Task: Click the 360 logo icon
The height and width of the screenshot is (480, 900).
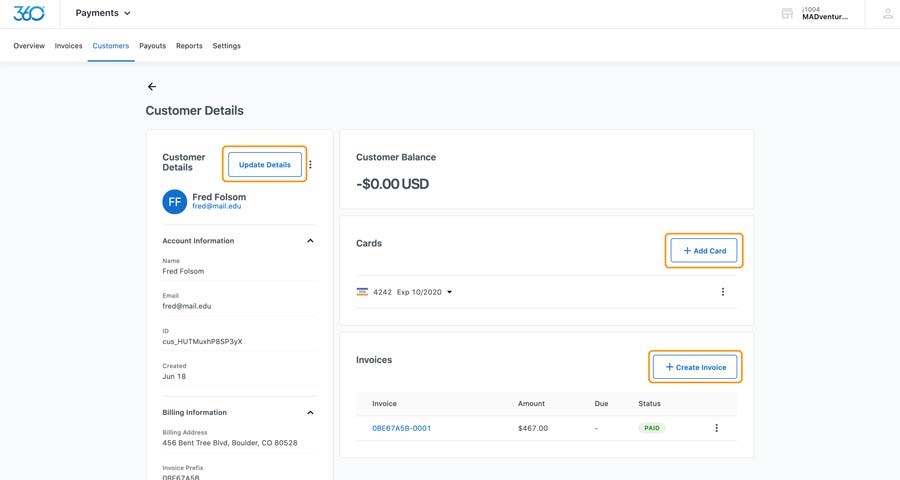Action: pos(29,13)
